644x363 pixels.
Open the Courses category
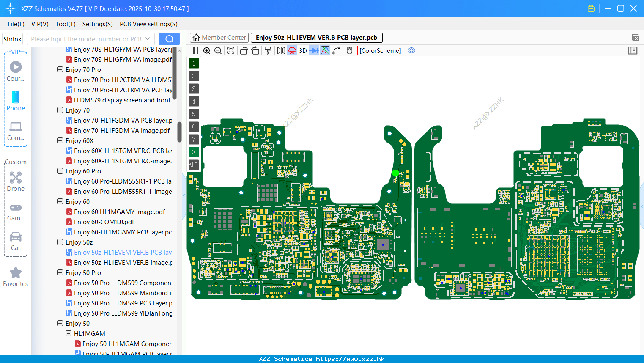coord(16,71)
